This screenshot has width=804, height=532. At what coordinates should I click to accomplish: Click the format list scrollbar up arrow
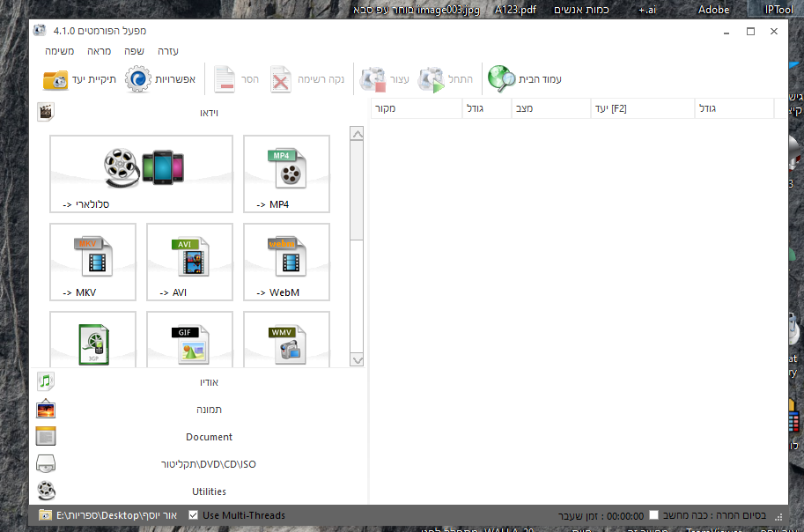(x=357, y=134)
